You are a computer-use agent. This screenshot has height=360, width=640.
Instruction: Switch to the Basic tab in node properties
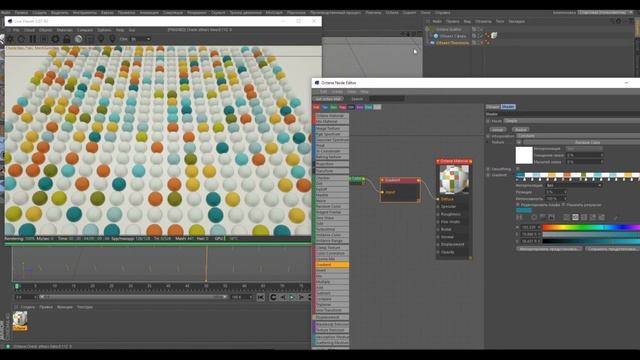pyautogui.click(x=493, y=107)
